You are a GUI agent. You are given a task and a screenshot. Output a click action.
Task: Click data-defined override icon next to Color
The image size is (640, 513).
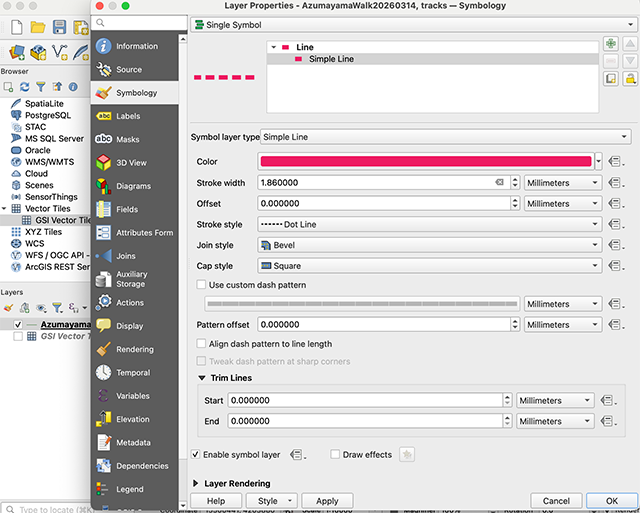click(x=616, y=161)
